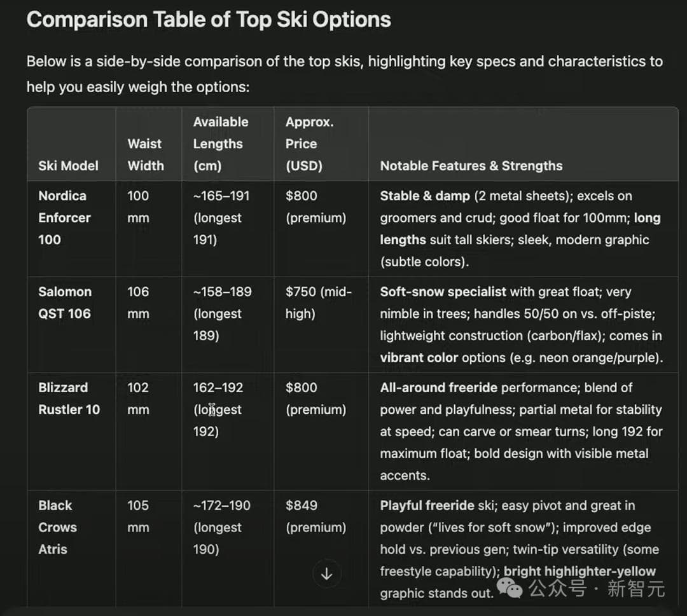Click the "Stable & damp" bold feature text

[x=424, y=196]
